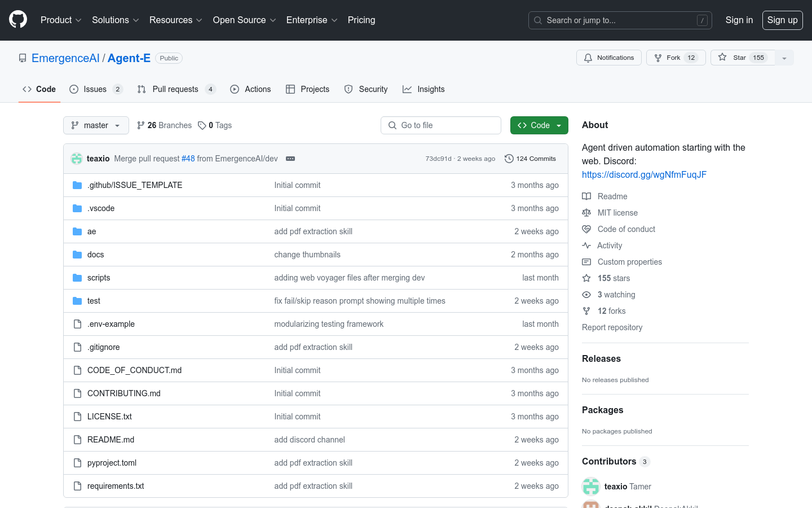Click the Readme book link
Viewport: 812px width, 508px height.
click(x=605, y=196)
